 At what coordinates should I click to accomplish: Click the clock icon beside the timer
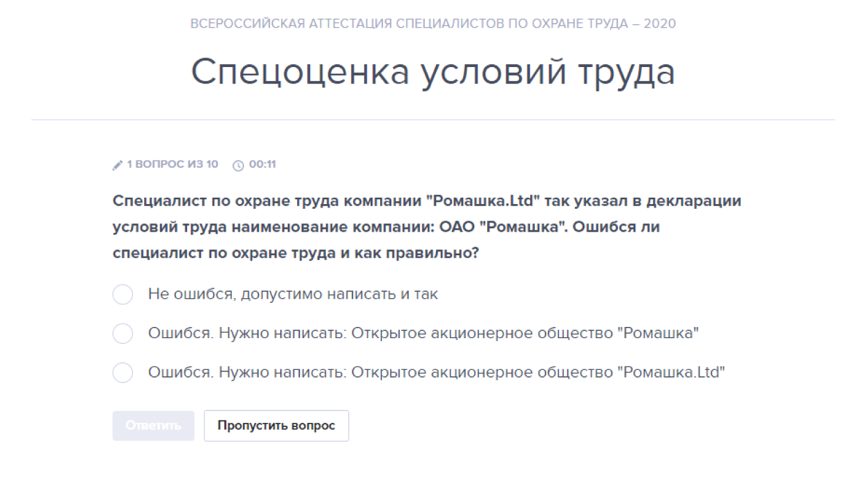click(238, 165)
